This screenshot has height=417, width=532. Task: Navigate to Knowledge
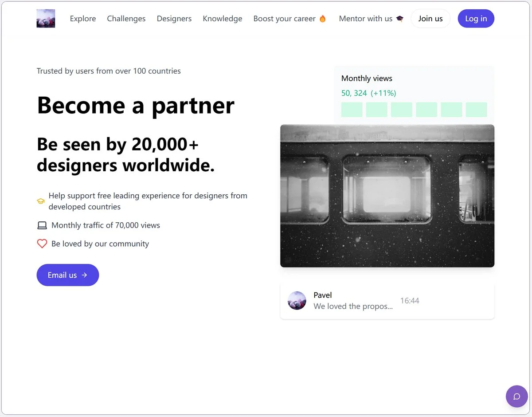pyautogui.click(x=223, y=19)
